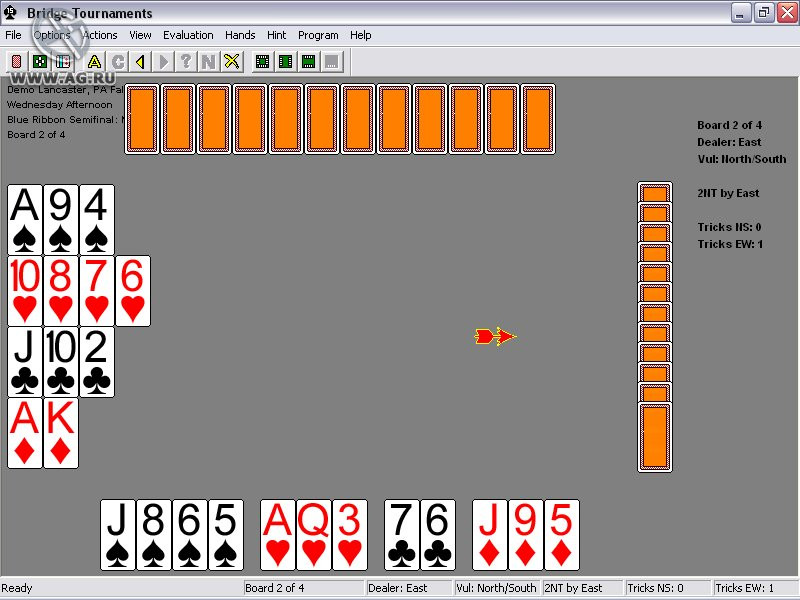Select West's 2 of clubs
Viewport: 800px width, 600px height.
click(97, 362)
